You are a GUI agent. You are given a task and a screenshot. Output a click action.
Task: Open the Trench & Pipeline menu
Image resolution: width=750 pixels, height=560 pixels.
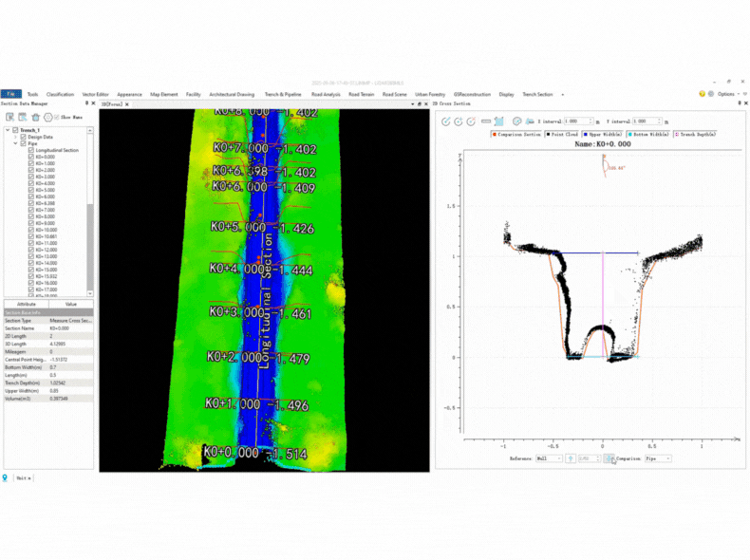click(x=283, y=95)
